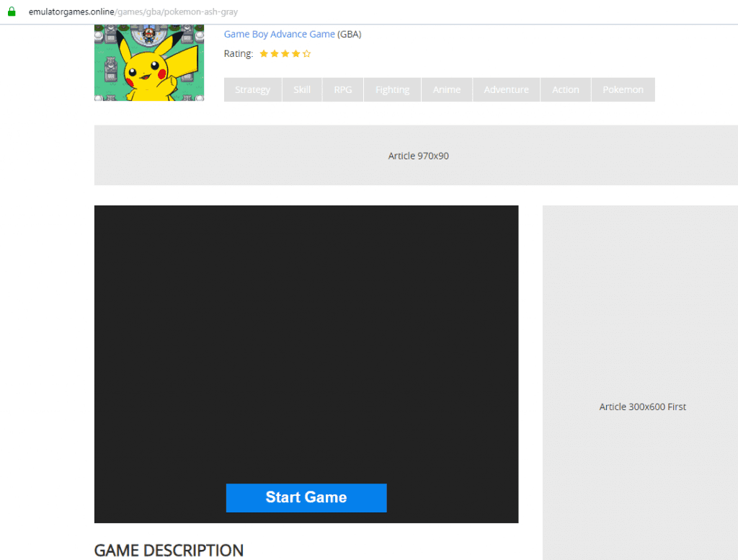The width and height of the screenshot is (738, 560).
Task: Open the RPG tag
Action: click(343, 89)
